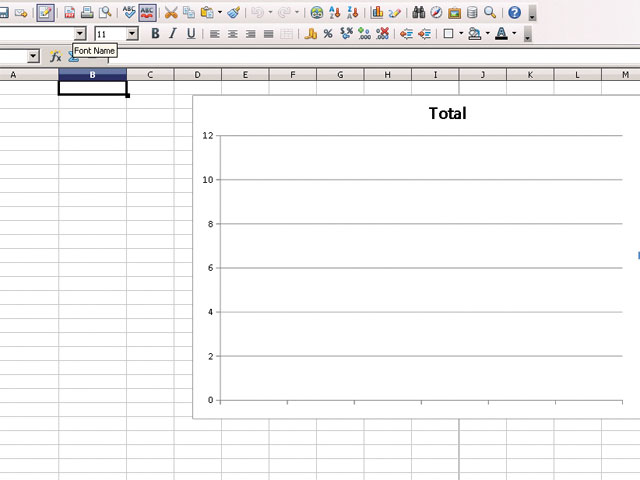Select column header D
This screenshot has width=640, height=480.
(198, 75)
